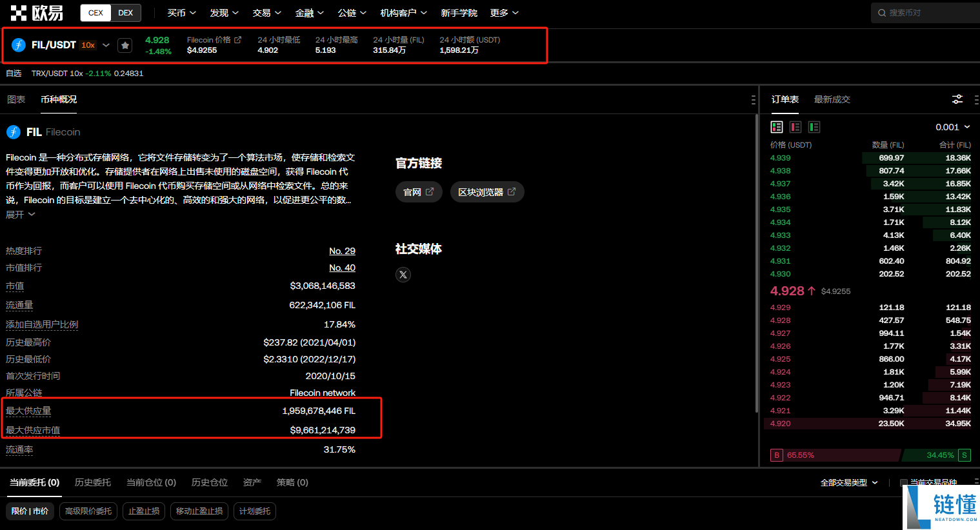Screen dimensions: 980x530
Task: Switch to CEX mode
Action: click(95, 13)
